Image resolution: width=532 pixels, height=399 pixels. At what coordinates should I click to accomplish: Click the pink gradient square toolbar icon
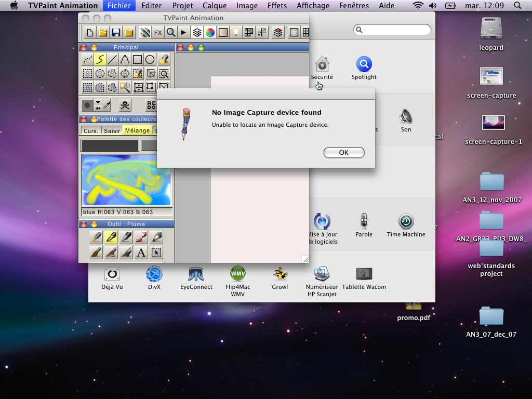(223, 33)
